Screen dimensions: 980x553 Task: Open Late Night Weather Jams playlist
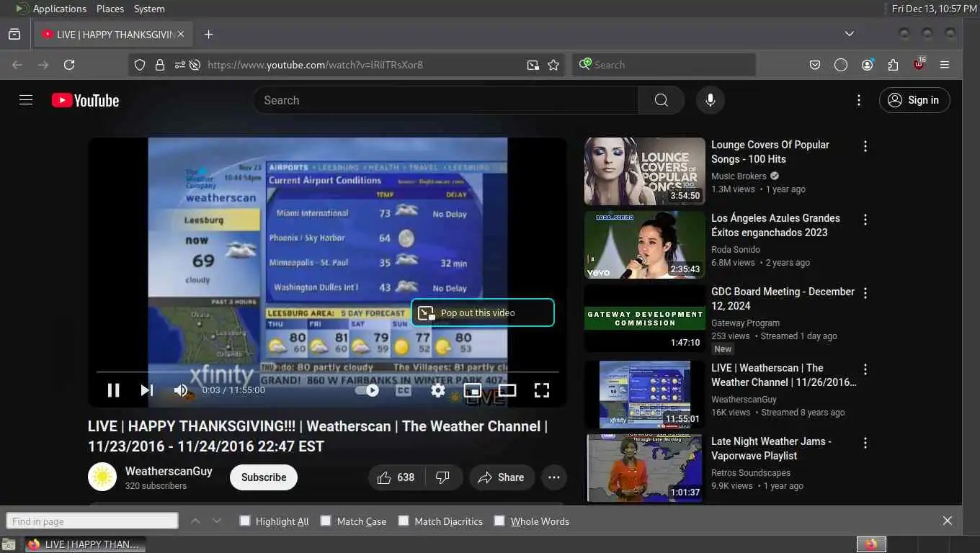click(x=645, y=468)
